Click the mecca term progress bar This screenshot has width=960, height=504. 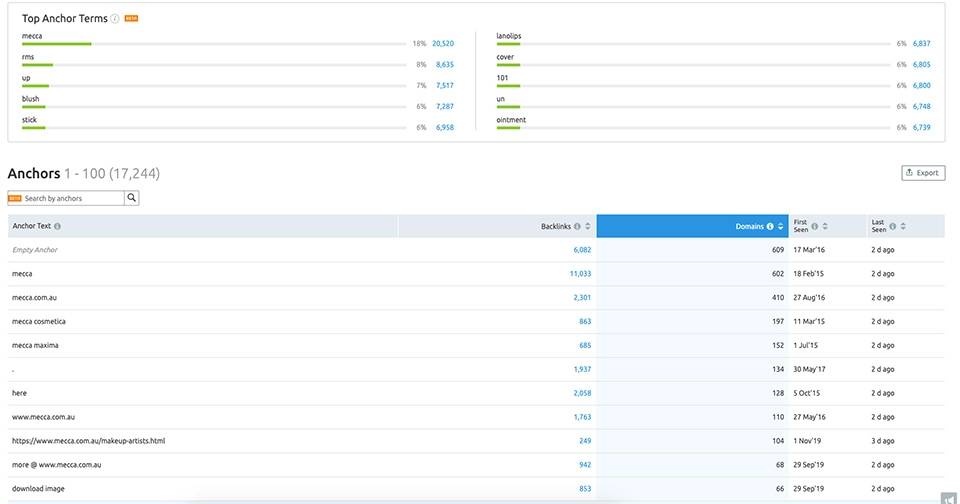pyautogui.click(x=214, y=44)
